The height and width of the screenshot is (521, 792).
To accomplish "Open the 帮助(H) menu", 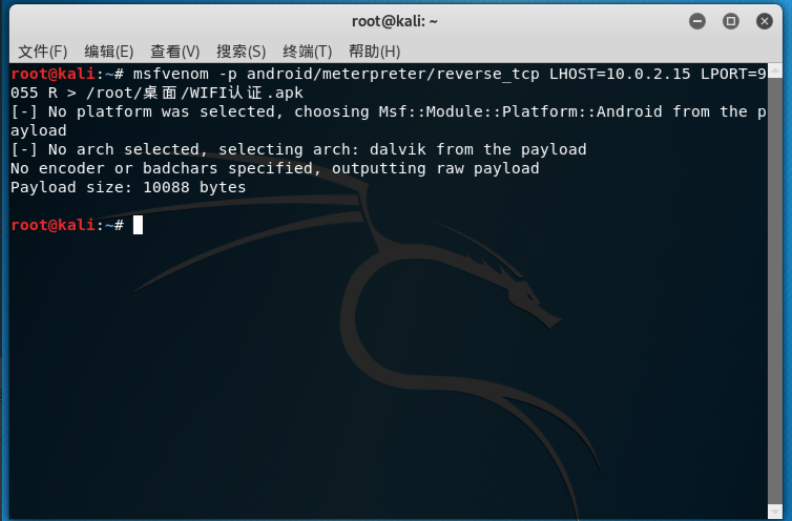I will (374, 51).
